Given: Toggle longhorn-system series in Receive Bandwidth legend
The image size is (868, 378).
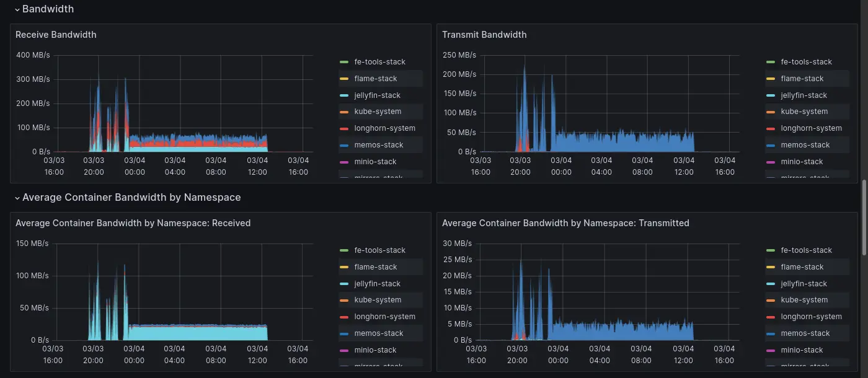Looking at the screenshot, I should click(x=384, y=128).
